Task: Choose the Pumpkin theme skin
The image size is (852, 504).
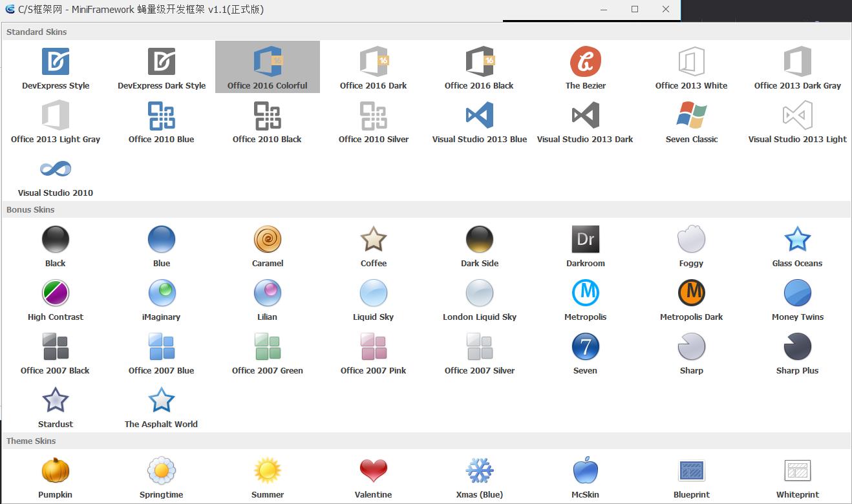Action: tap(55, 476)
